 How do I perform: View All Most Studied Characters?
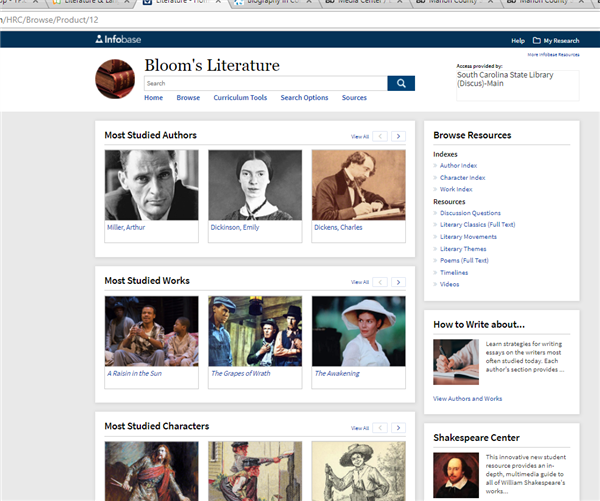pos(360,428)
